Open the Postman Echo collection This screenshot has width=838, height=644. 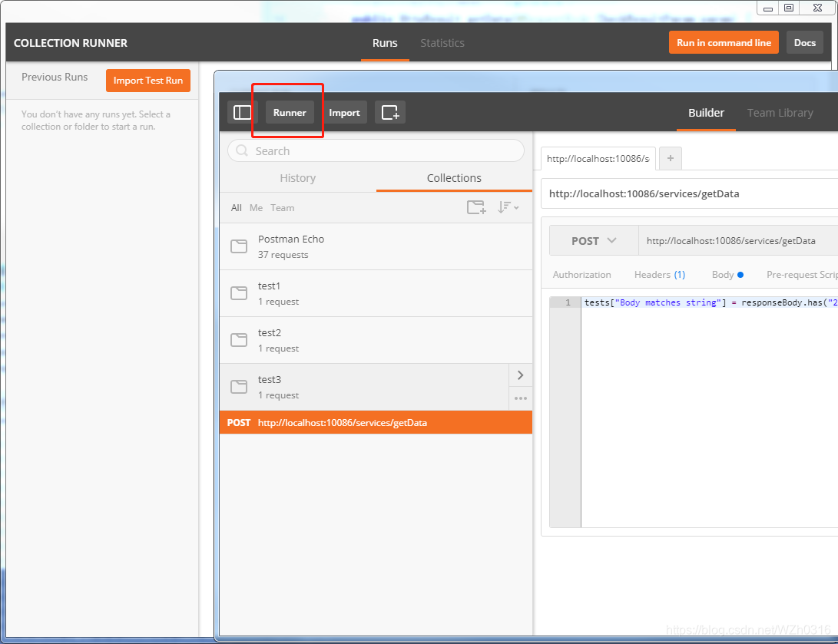click(x=376, y=246)
